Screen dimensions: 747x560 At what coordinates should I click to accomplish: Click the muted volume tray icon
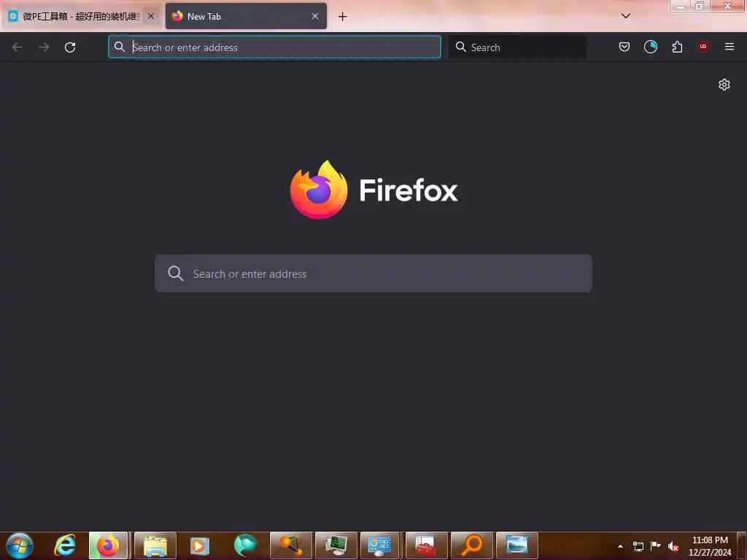click(x=673, y=546)
